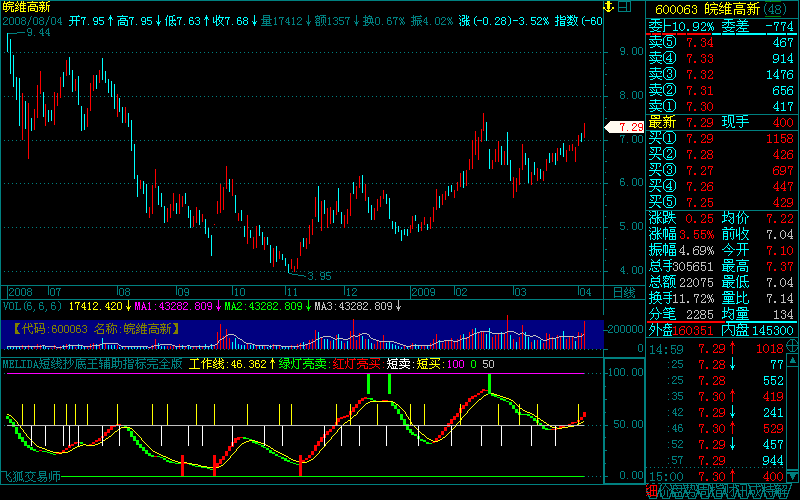Image resolution: width=800 pixels, height=500 pixels.
Task: Click the 2009 timeline label
Action: 423,292
